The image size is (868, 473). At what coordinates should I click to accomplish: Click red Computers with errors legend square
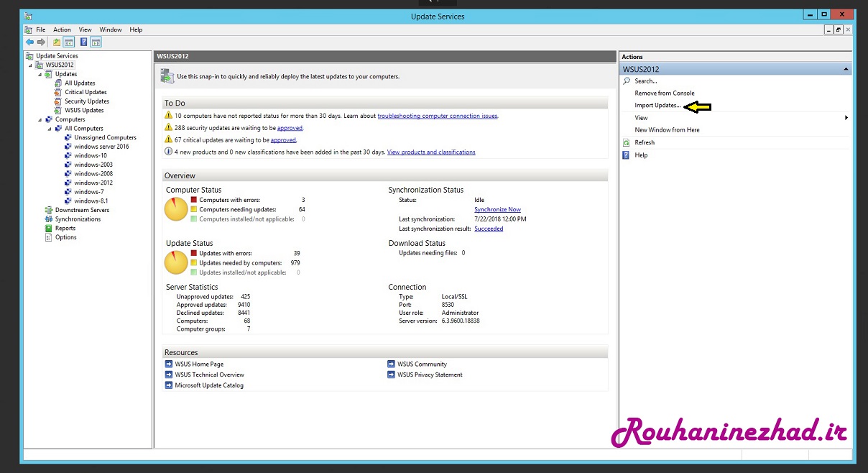[194, 200]
